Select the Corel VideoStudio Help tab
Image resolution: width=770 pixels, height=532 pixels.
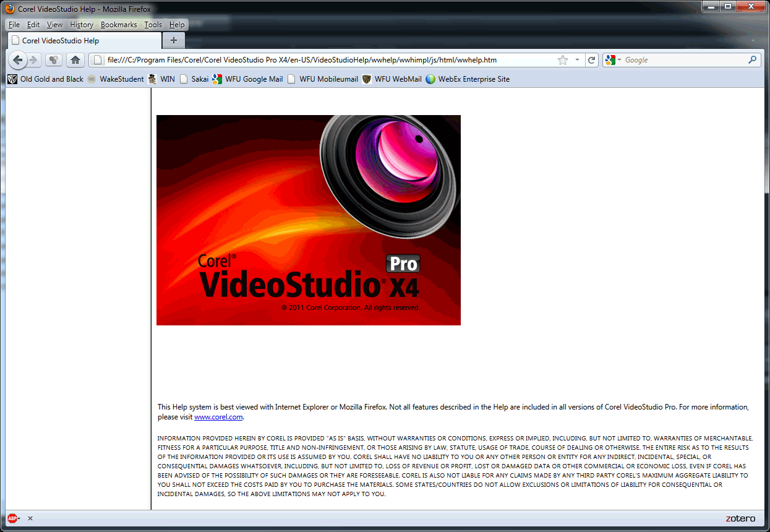[x=84, y=40]
